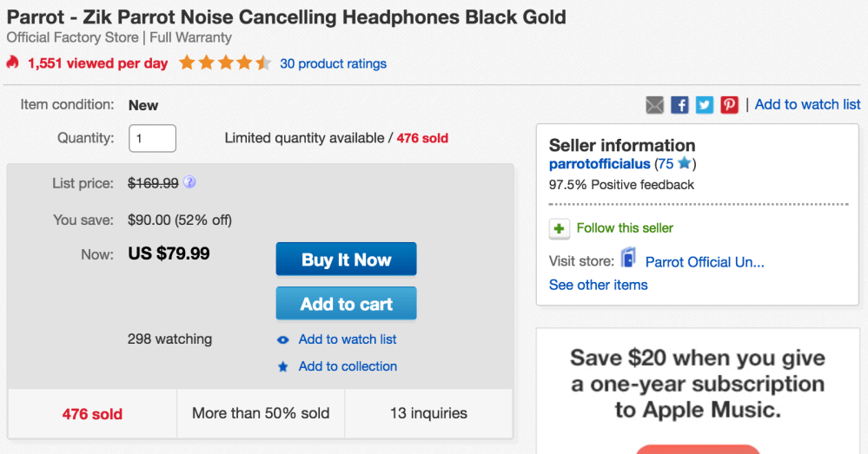This screenshot has height=454, width=868.
Task: Open See other items link
Action: coord(598,285)
